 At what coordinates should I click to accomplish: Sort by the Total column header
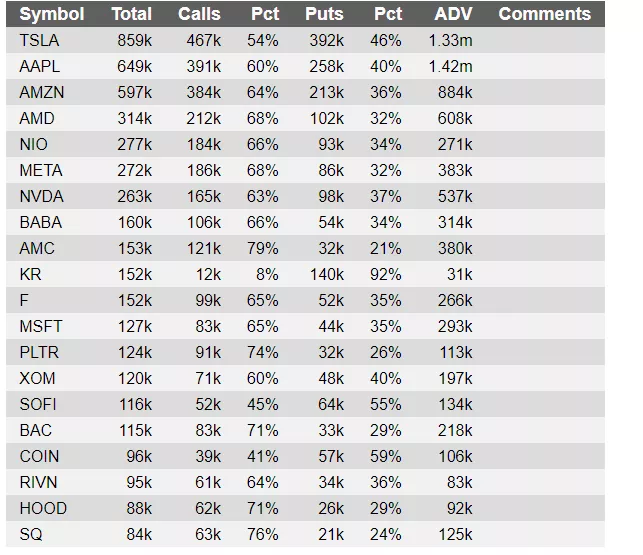coord(132,14)
